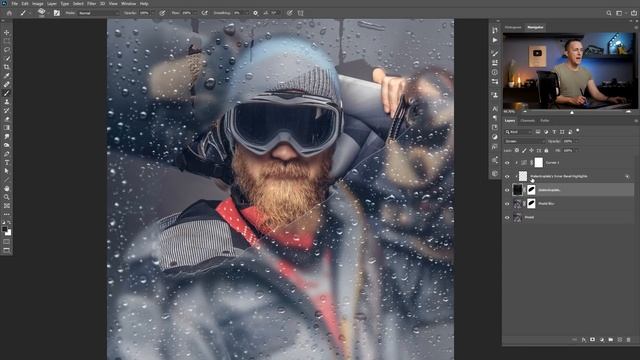The height and width of the screenshot is (360, 640).
Task: Select the Move tool
Action: [x=7, y=32]
